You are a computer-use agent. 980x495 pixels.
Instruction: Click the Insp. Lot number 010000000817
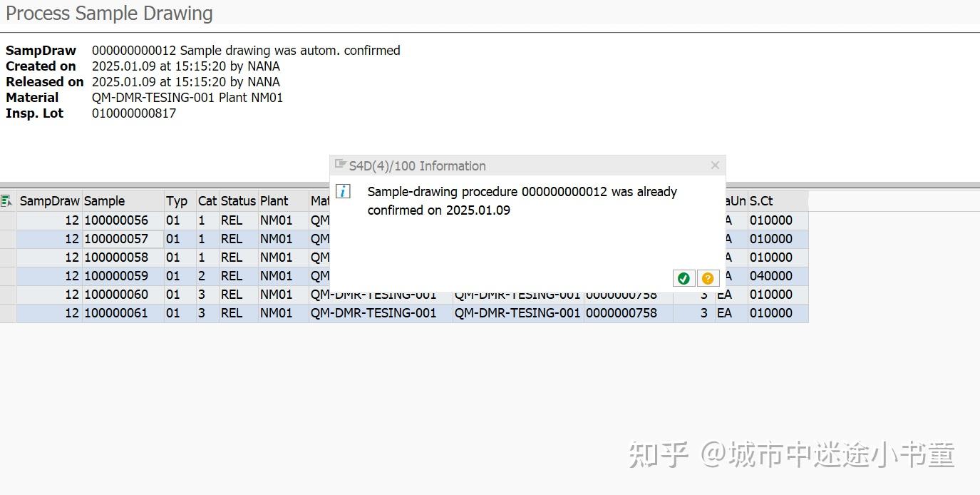133,113
